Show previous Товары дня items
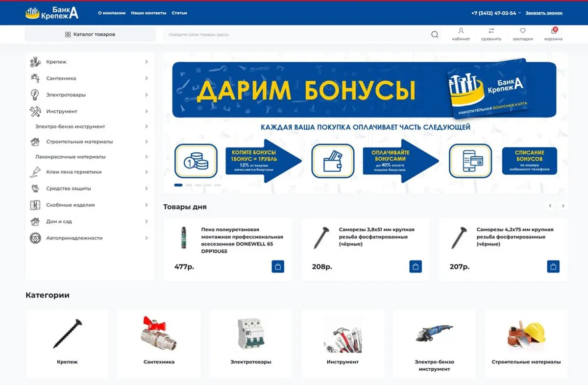Image resolution: width=588 pixels, height=385 pixels. 550,206
